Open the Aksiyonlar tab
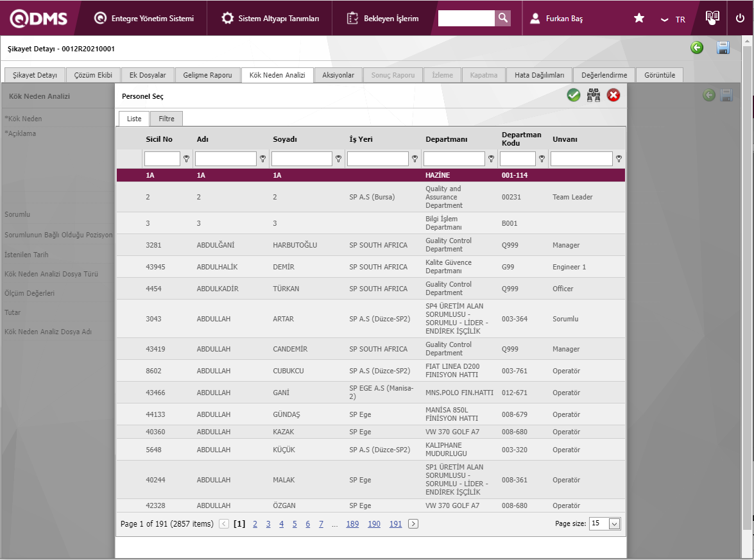Viewport: 754px width, 560px height. point(338,75)
